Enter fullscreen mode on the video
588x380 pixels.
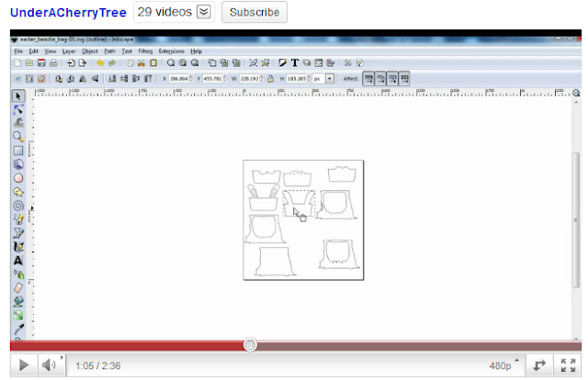568,365
